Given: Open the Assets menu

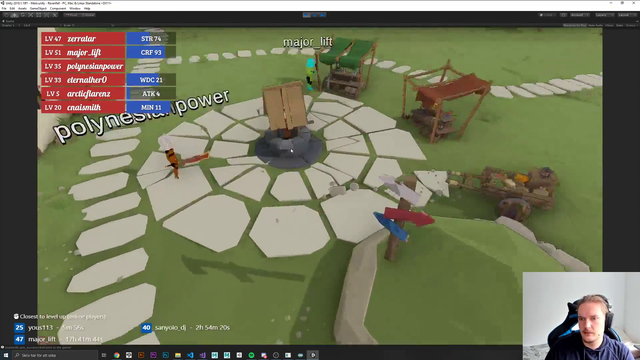Looking at the screenshot, I should pos(22,8).
